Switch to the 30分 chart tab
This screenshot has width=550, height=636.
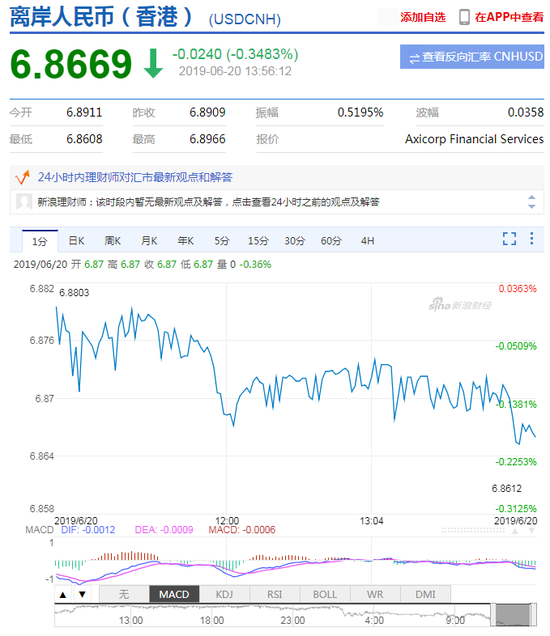click(294, 241)
